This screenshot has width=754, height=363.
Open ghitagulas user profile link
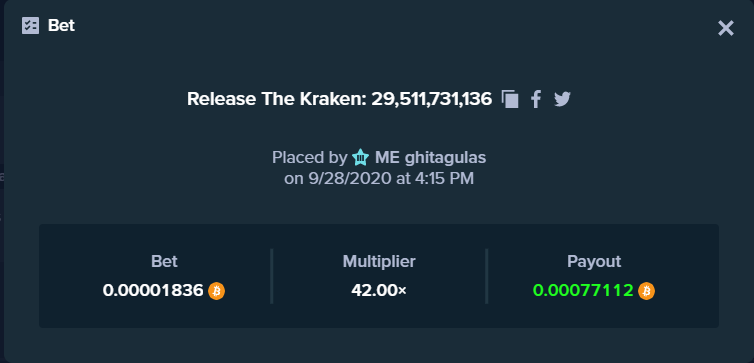pos(445,157)
